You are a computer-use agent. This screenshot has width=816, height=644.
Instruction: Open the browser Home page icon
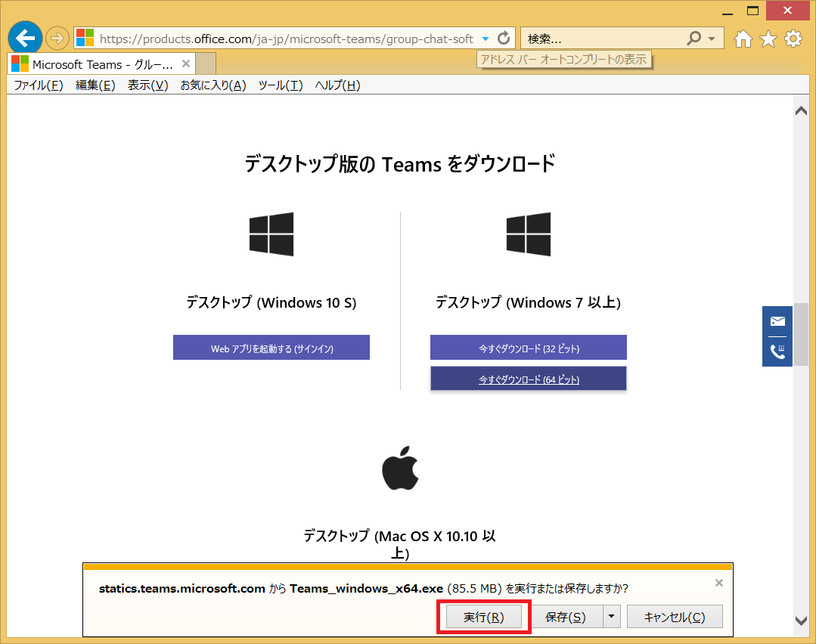[x=743, y=39]
